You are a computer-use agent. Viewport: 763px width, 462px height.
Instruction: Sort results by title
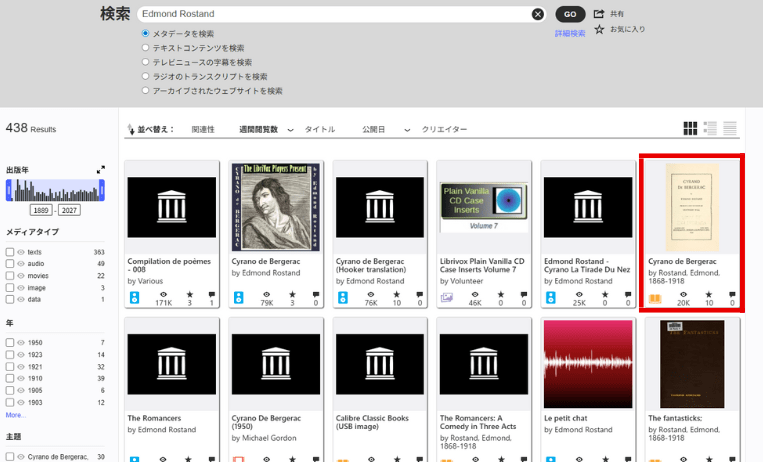320,130
